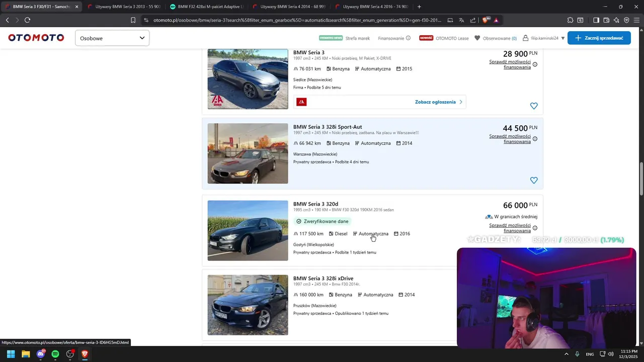
Task: Open BMW Seria 3 328i Sport-Aut listing title
Action: (328, 127)
